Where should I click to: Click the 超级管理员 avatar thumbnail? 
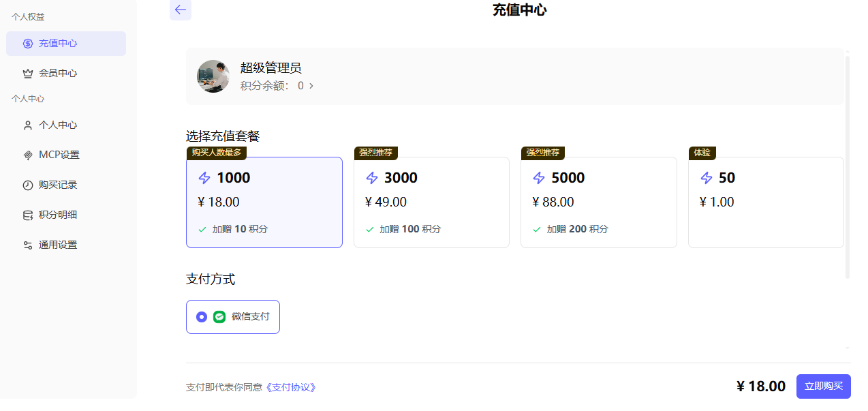213,76
